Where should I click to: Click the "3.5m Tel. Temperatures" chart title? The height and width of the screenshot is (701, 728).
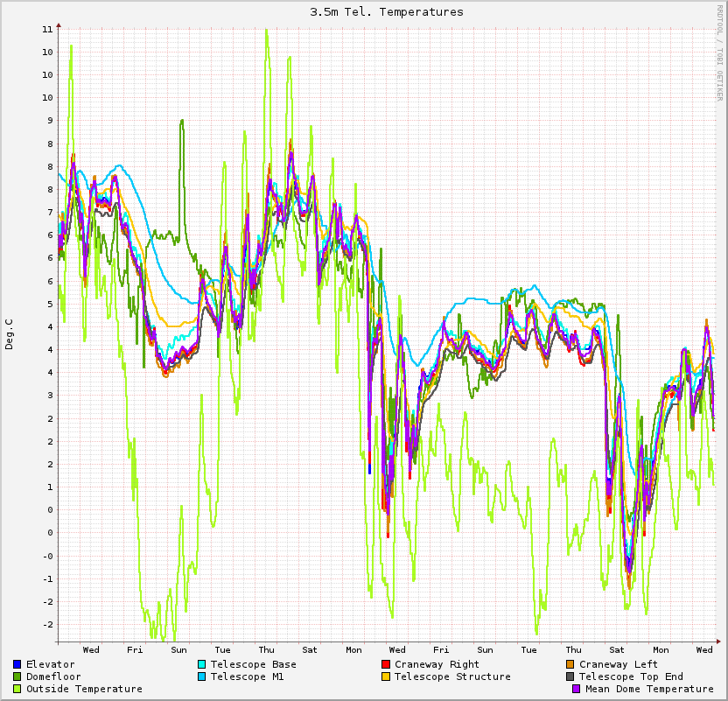click(386, 12)
